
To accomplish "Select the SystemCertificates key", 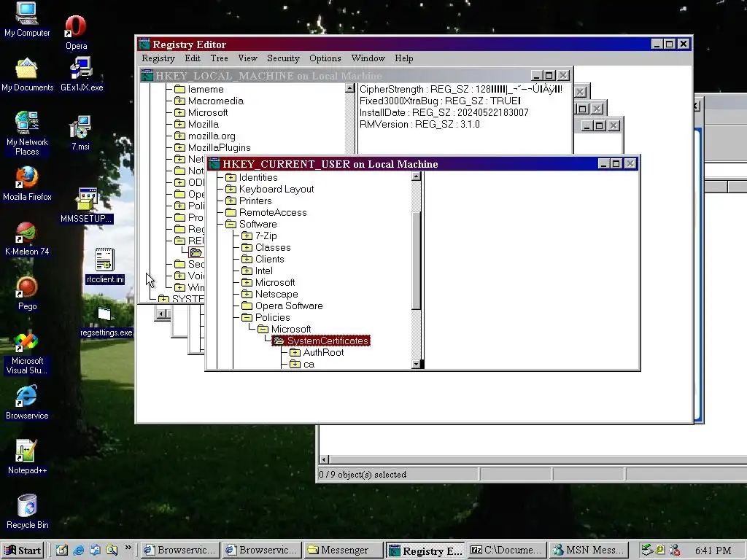I will pyautogui.click(x=328, y=341).
